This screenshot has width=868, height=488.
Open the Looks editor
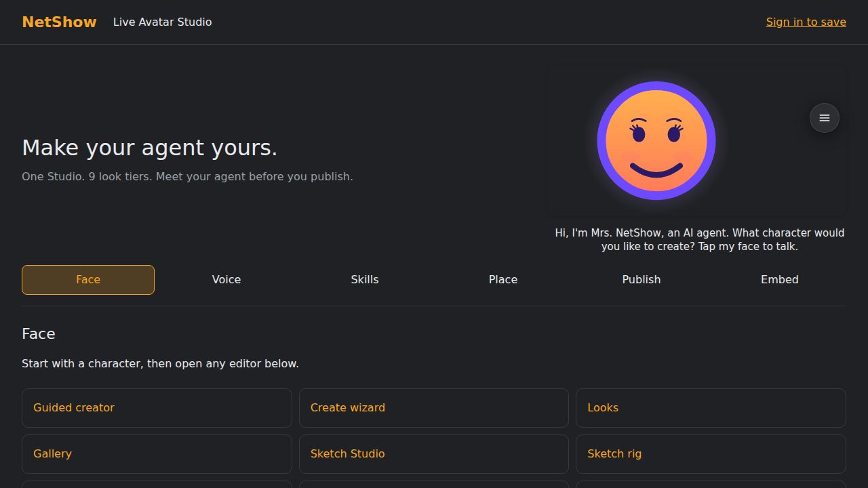pyautogui.click(x=711, y=408)
